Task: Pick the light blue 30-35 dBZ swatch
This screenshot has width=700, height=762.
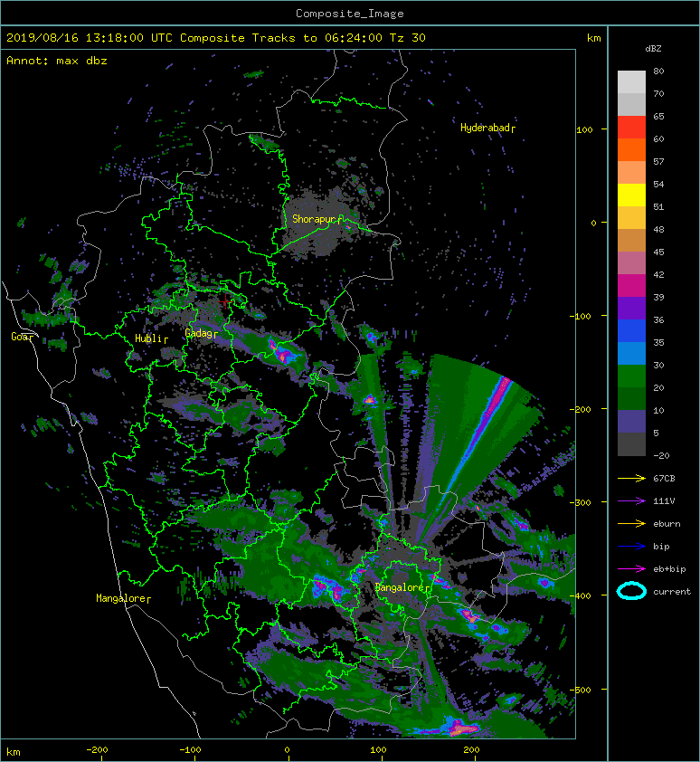Action: pos(631,353)
